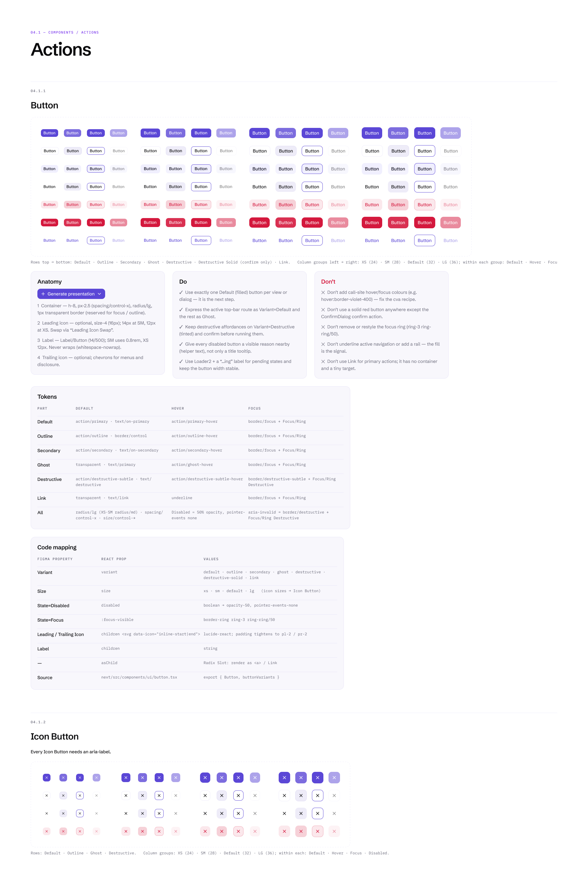Click the "action/ghost-hover" token cell
The height and width of the screenshot is (886, 588).
coord(192,464)
